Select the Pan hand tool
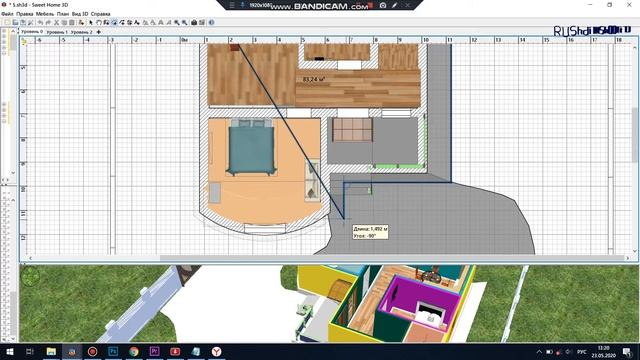640x360 pixels. click(99, 22)
